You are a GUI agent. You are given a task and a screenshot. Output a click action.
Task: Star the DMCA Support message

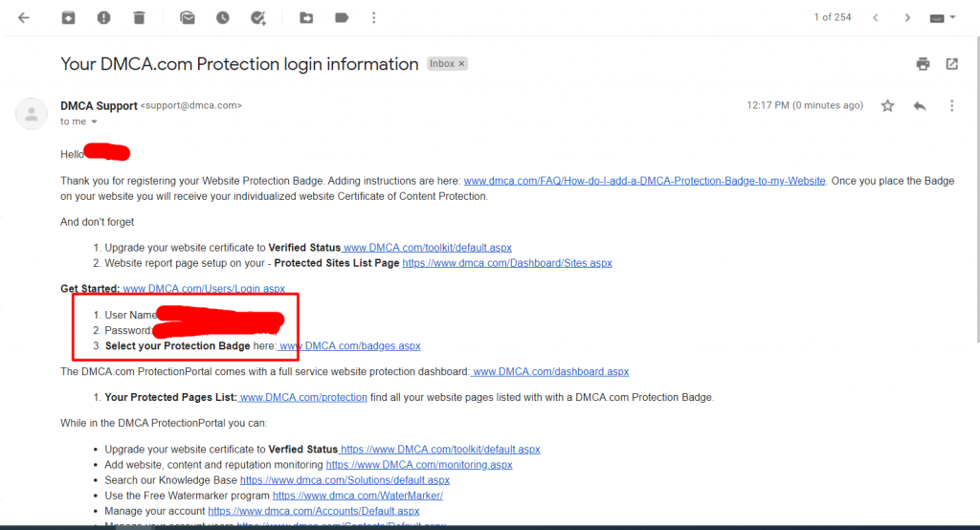(x=887, y=105)
